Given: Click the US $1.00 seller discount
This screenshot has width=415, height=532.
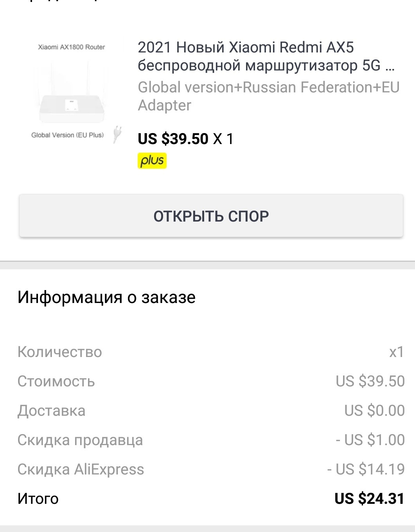Looking at the screenshot, I should [370, 440].
